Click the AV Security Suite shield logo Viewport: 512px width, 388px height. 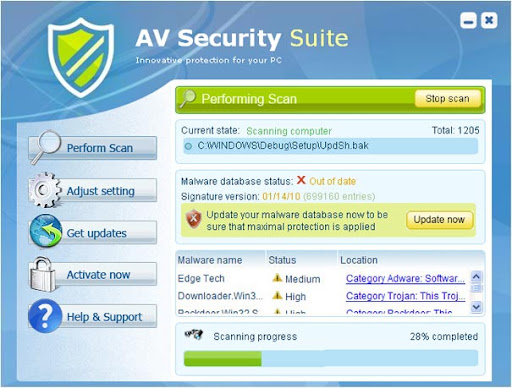coord(81,57)
